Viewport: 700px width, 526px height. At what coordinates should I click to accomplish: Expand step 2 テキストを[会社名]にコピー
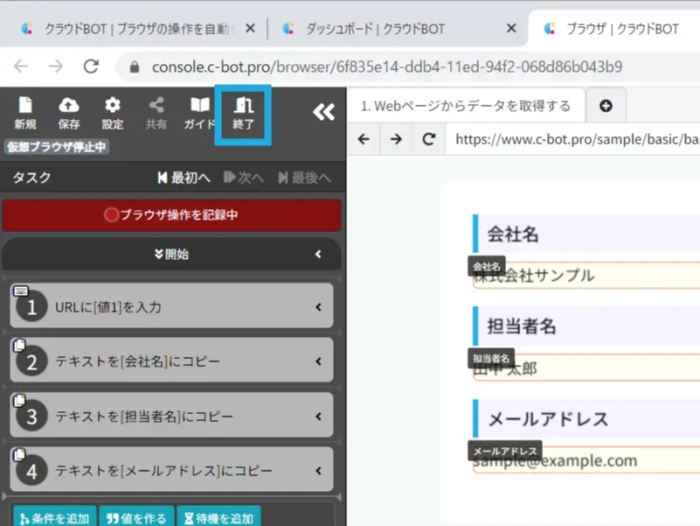click(172, 361)
